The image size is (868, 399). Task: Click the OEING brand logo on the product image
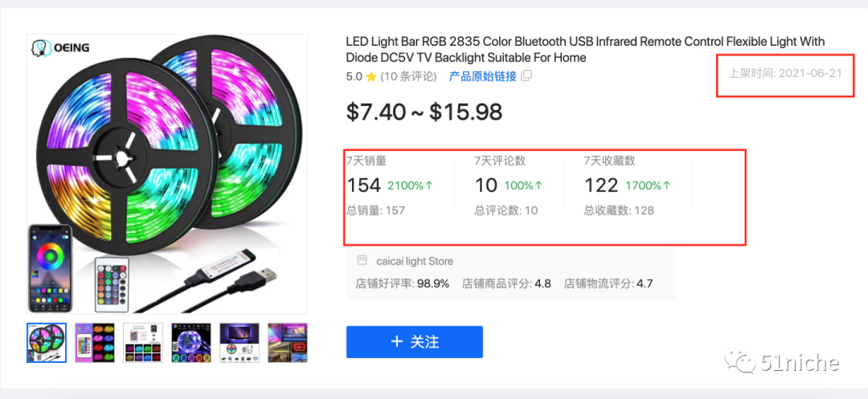(59, 47)
